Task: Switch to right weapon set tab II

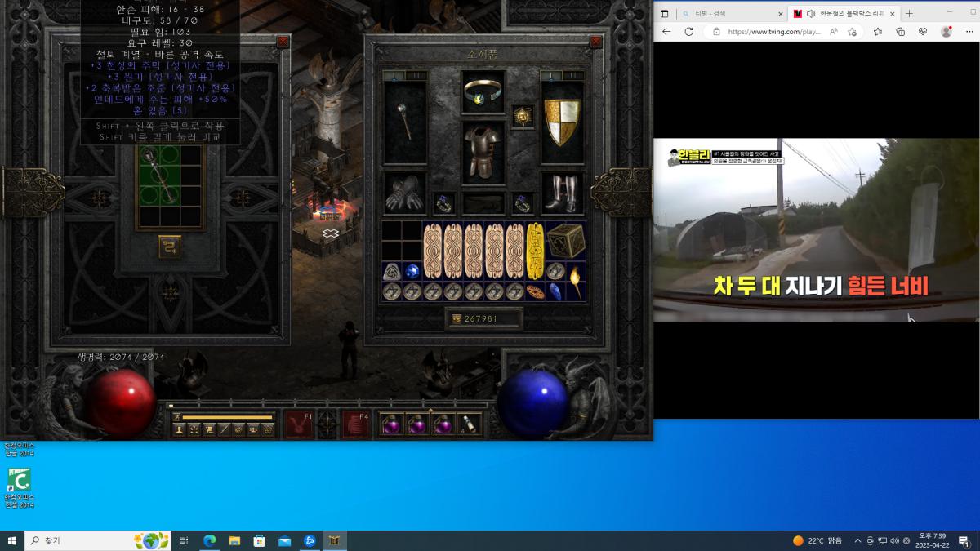Action: (572, 76)
